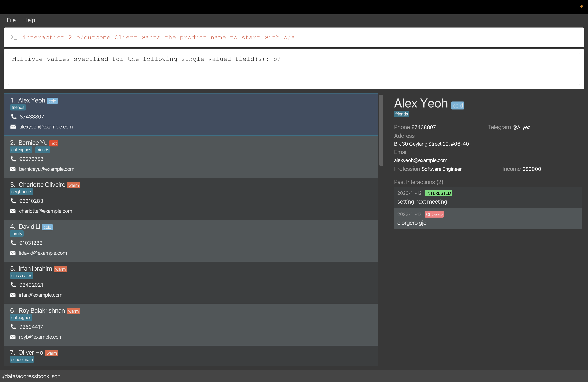
Task: Click the cold tag next to Alex Yeoh's detail heading
Action: tap(457, 106)
